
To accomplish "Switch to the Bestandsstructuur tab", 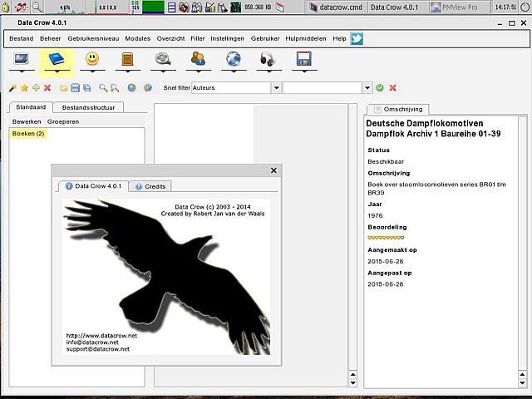I will [89, 107].
